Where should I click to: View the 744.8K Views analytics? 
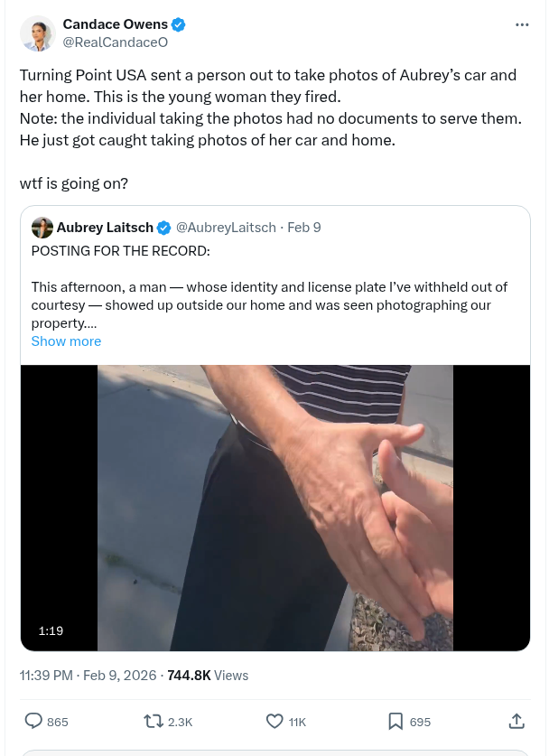[x=208, y=675]
